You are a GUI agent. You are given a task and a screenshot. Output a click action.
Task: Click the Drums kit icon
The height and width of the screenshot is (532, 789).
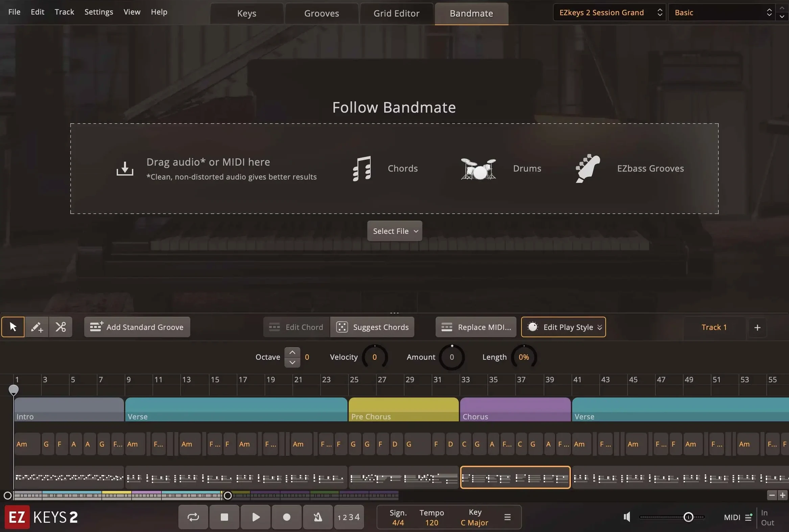[478, 169]
